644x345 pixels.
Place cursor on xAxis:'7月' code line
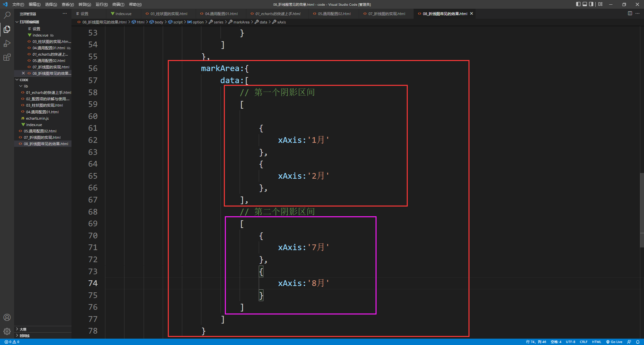tap(303, 247)
